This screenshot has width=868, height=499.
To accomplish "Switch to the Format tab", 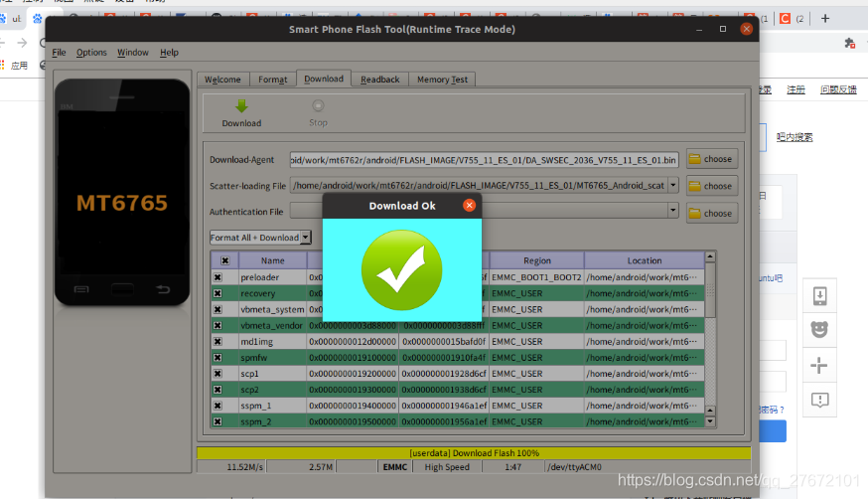I will click(272, 80).
